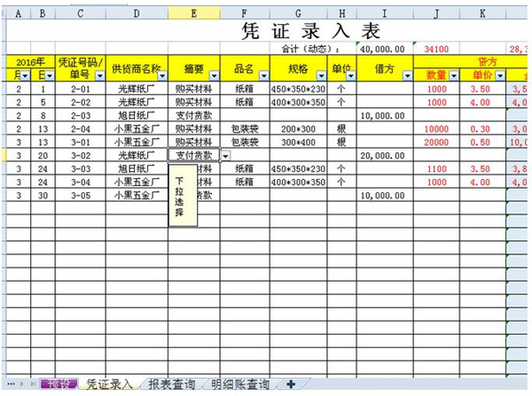
Task: Select unit price cell 0.50
Action: pos(482,142)
